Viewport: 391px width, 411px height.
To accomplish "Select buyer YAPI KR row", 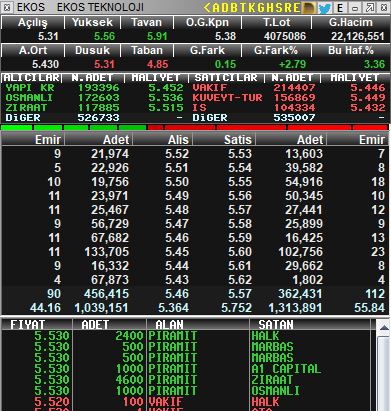I will coord(95,88).
